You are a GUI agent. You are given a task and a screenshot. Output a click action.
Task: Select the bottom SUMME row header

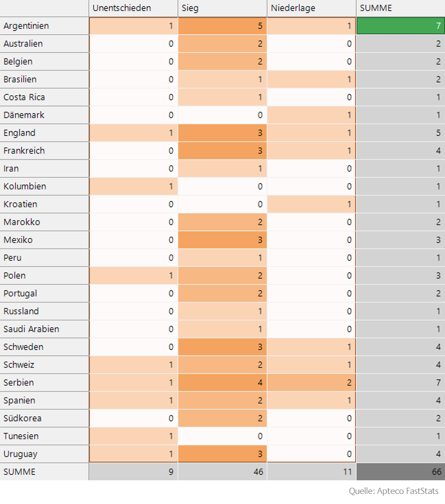44,472
